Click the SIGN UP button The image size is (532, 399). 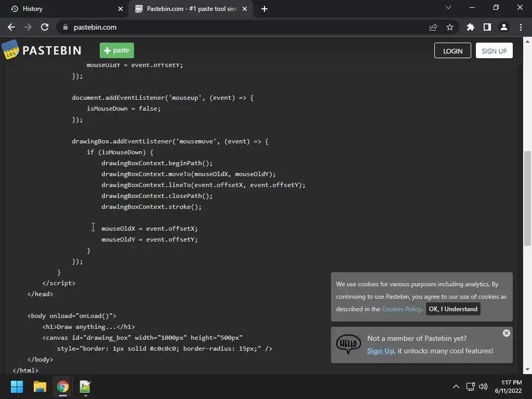pyautogui.click(x=494, y=50)
